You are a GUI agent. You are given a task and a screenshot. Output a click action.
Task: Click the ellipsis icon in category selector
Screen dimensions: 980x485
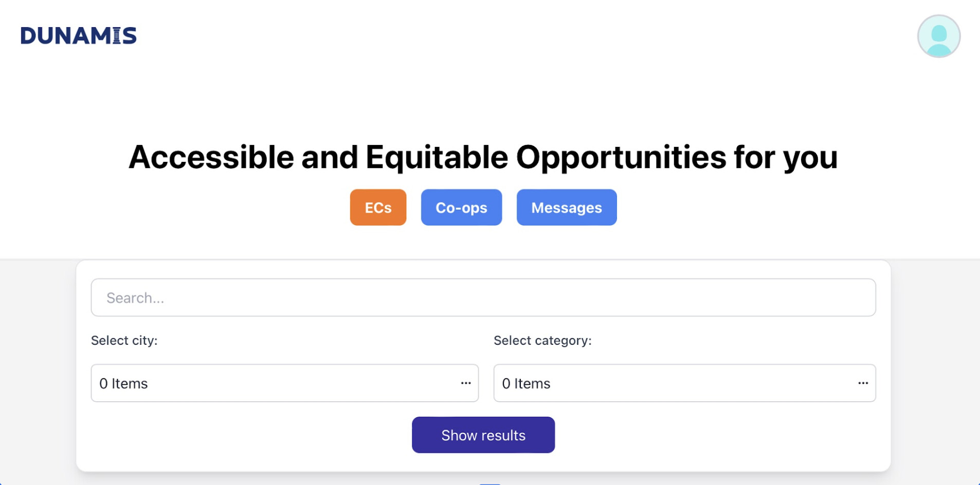point(863,383)
